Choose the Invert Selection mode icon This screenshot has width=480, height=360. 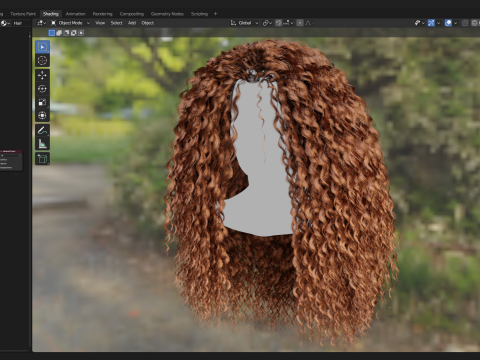pyautogui.click(x=74, y=33)
